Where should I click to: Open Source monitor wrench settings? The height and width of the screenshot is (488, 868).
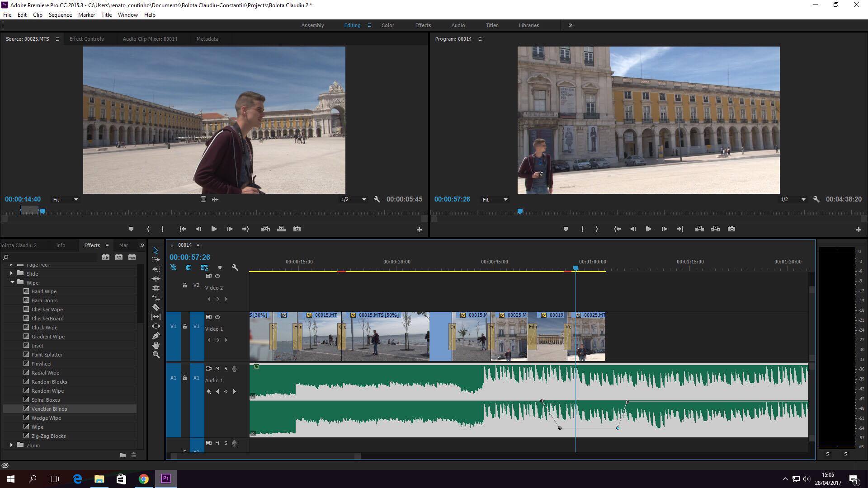click(377, 199)
